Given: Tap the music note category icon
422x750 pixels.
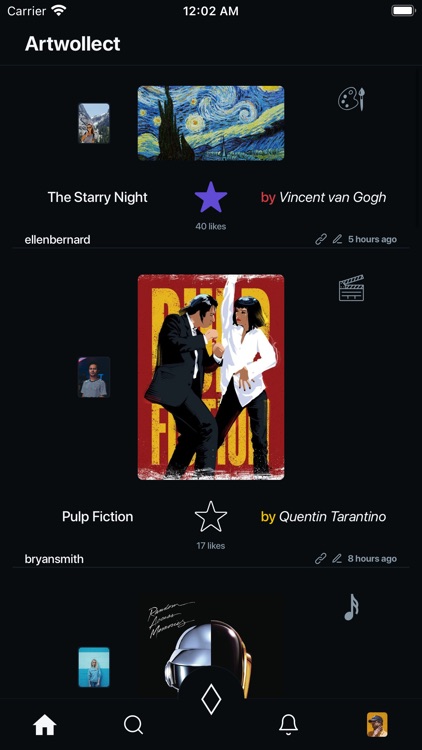Looking at the screenshot, I should 351,607.
